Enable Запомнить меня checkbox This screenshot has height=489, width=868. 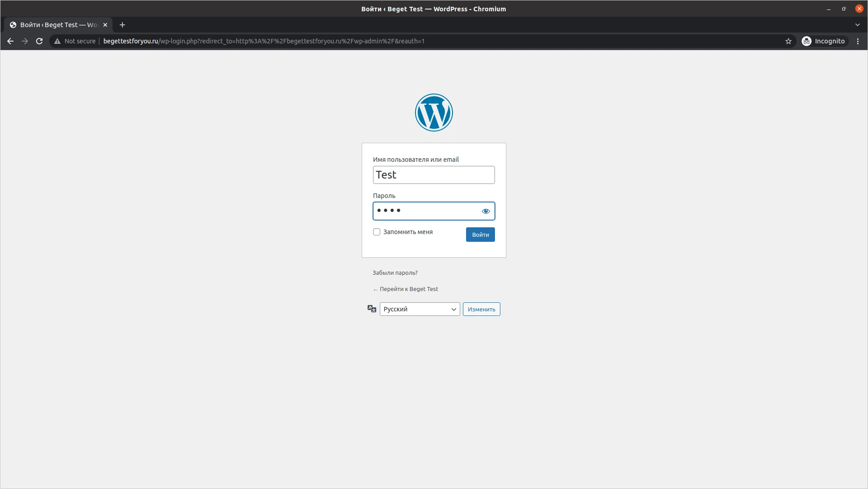click(377, 232)
